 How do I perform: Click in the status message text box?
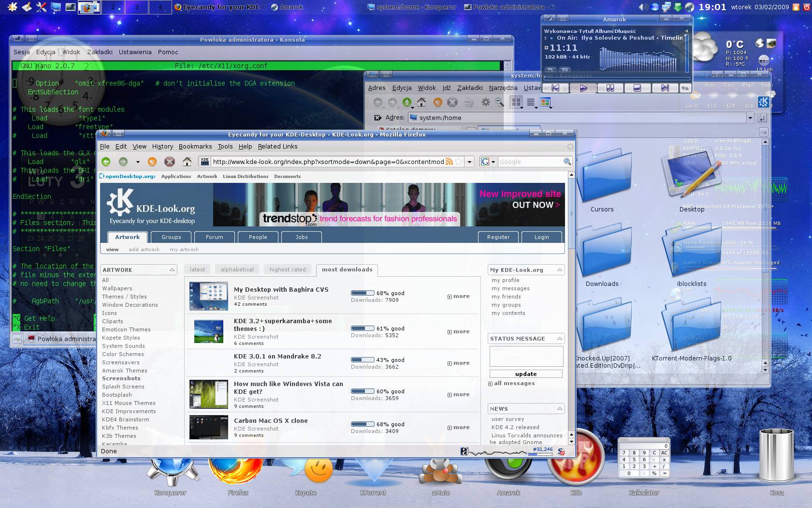point(526,357)
